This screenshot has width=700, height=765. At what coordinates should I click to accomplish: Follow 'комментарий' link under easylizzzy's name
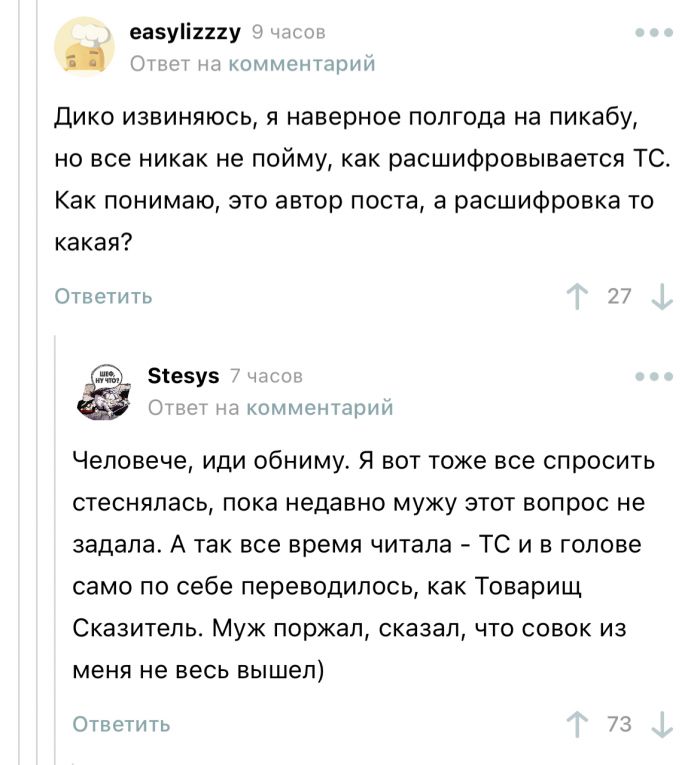click(x=302, y=64)
